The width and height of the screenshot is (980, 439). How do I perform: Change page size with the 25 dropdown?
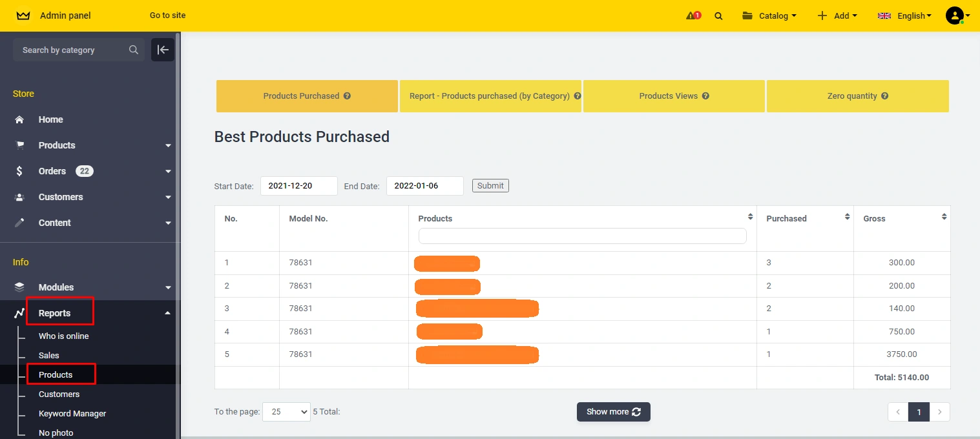[286, 411]
